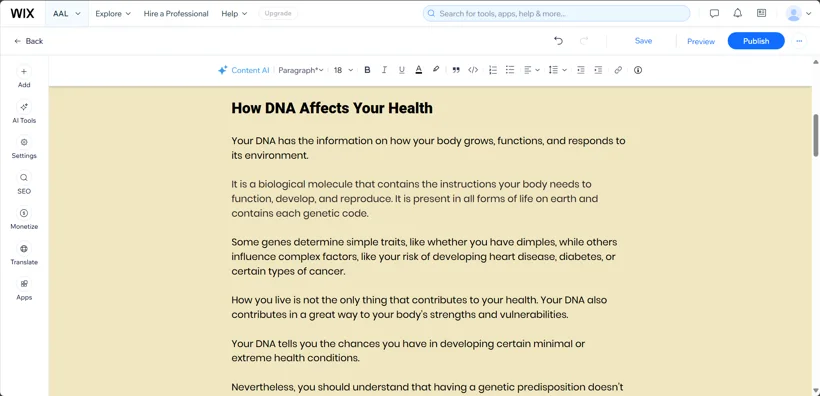The width and height of the screenshot is (820, 396).
Task: Open the SEO panel
Action: pos(24,184)
